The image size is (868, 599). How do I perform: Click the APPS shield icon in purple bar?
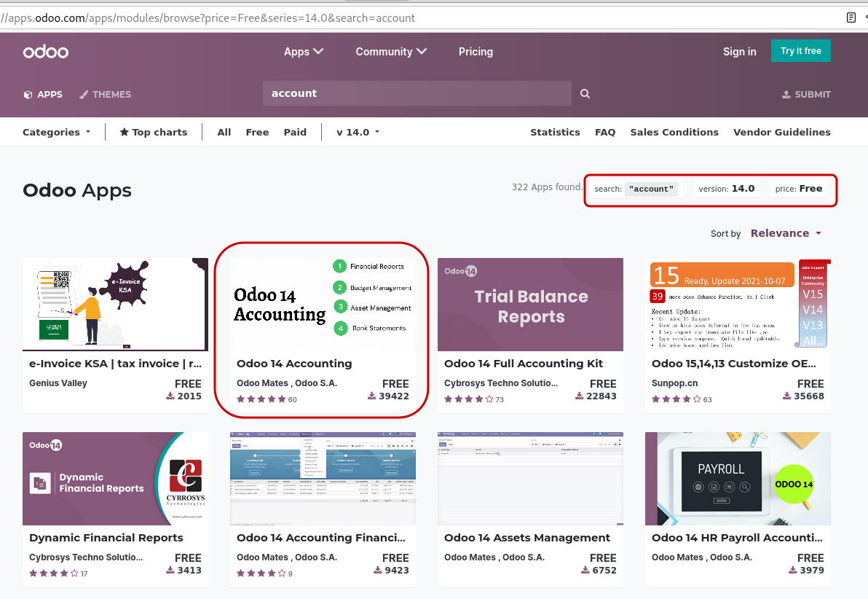(26, 94)
